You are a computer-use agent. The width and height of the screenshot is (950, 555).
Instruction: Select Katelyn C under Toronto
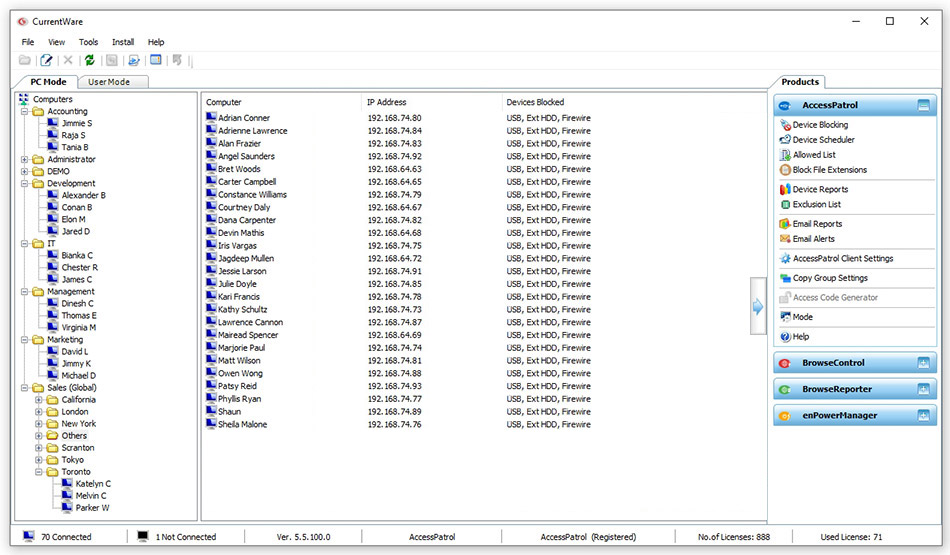point(93,484)
